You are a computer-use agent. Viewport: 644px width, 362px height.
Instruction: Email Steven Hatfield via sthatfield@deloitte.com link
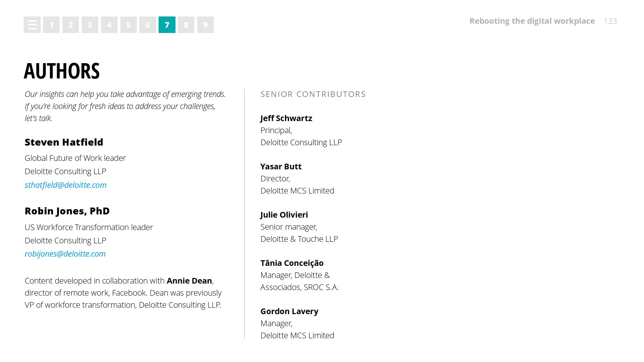click(x=66, y=185)
